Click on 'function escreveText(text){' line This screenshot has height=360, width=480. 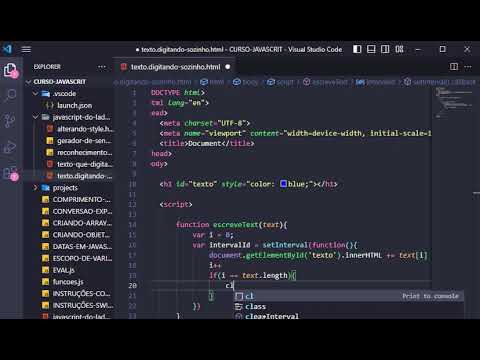coord(232,225)
